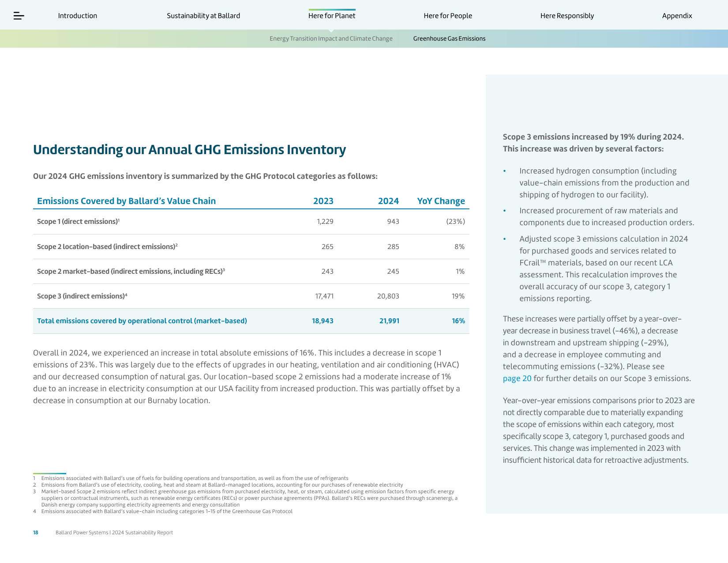Screen dimensions: 728x563
Task: Go to the Introduction section
Action: [x=78, y=16]
